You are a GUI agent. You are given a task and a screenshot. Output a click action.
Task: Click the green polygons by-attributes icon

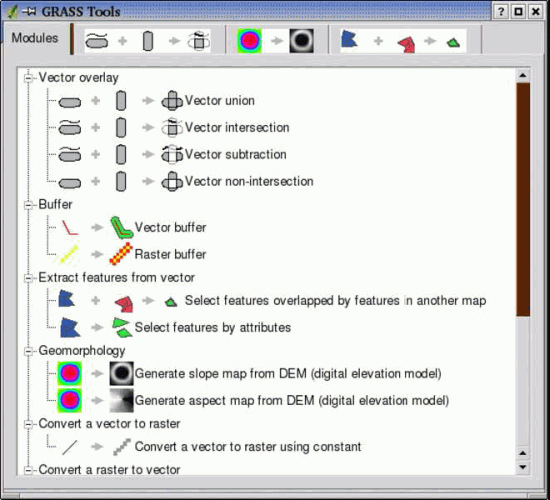coord(122,327)
